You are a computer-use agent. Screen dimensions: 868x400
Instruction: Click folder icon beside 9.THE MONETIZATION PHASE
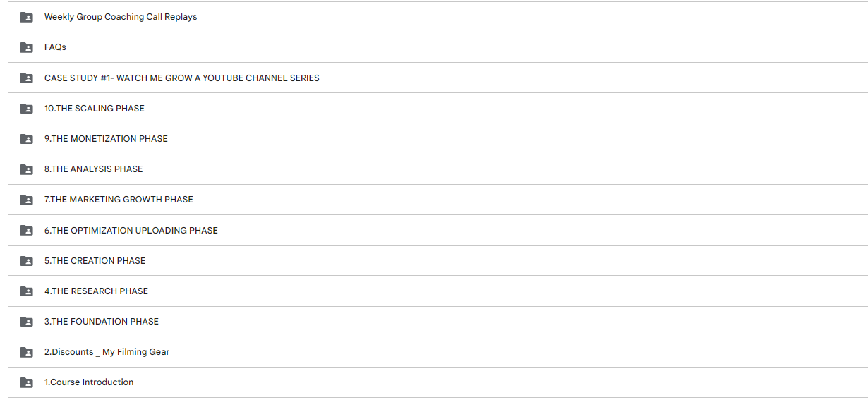[x=26, y=139]
